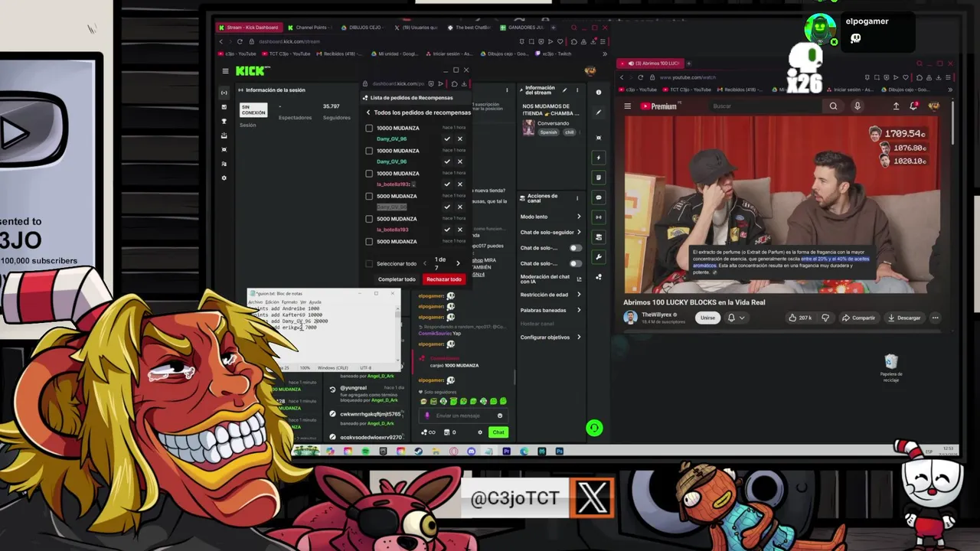Screen dimensions: 980x551
Task: Open chat settings gear next to Chat button
Action: [480, 432]
